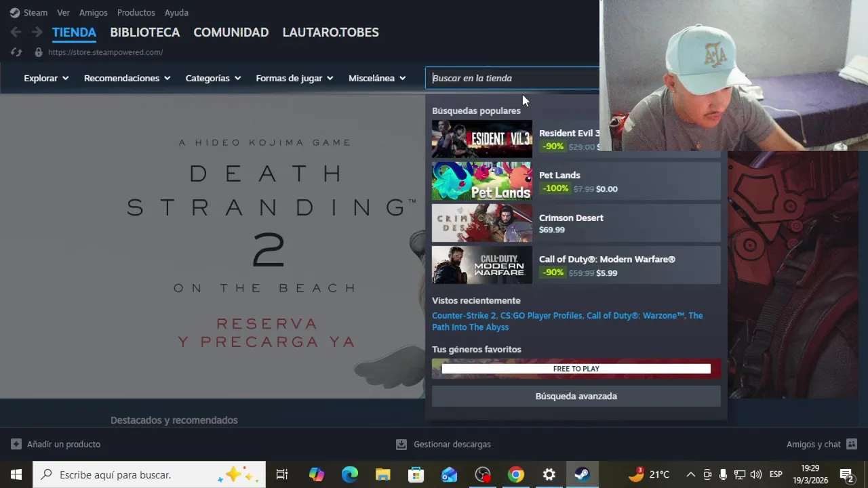Reload the store page
The width and height of the screenshot is (868, 488).
(16, 52)
